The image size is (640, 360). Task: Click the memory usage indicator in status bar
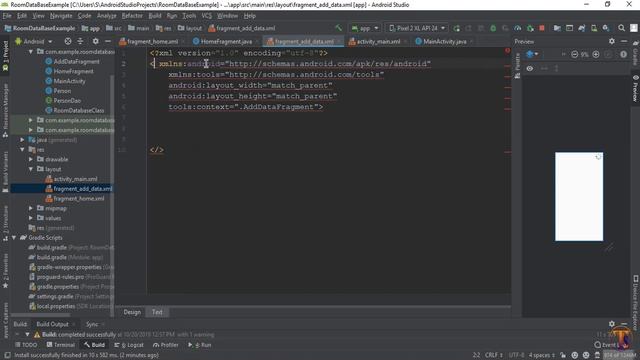pyautogui.click(x=620, y=355)
